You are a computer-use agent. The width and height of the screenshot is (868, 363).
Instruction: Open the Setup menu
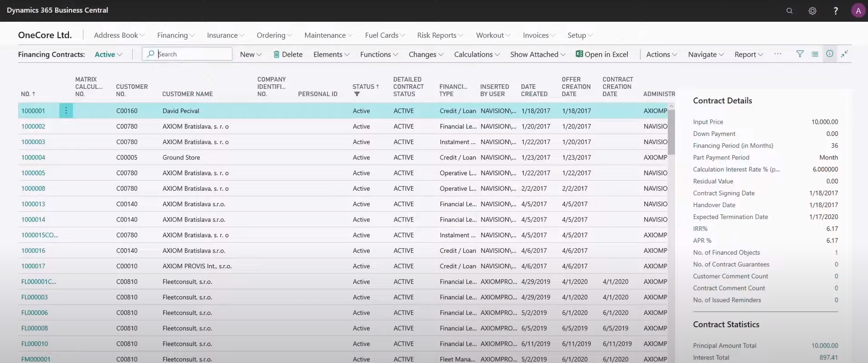[580, 35]
